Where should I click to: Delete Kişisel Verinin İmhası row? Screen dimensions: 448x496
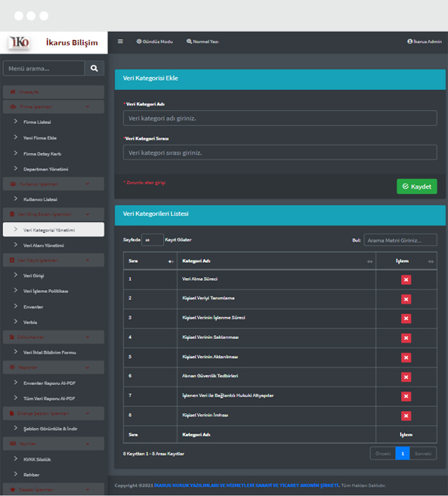click(x=406, y=416)
